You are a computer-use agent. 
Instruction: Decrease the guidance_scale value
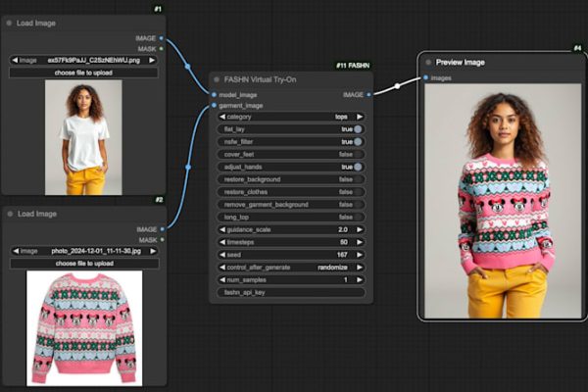pos(222,229)
